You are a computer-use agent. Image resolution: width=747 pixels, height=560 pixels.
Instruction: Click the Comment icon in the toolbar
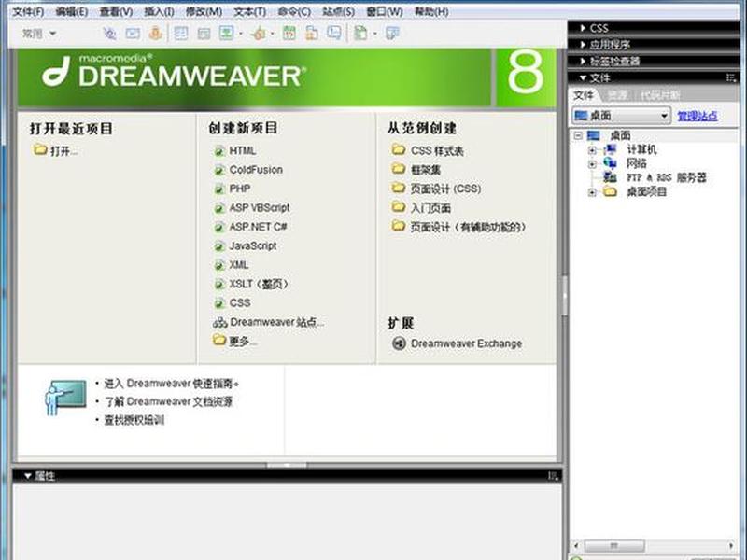334,33
